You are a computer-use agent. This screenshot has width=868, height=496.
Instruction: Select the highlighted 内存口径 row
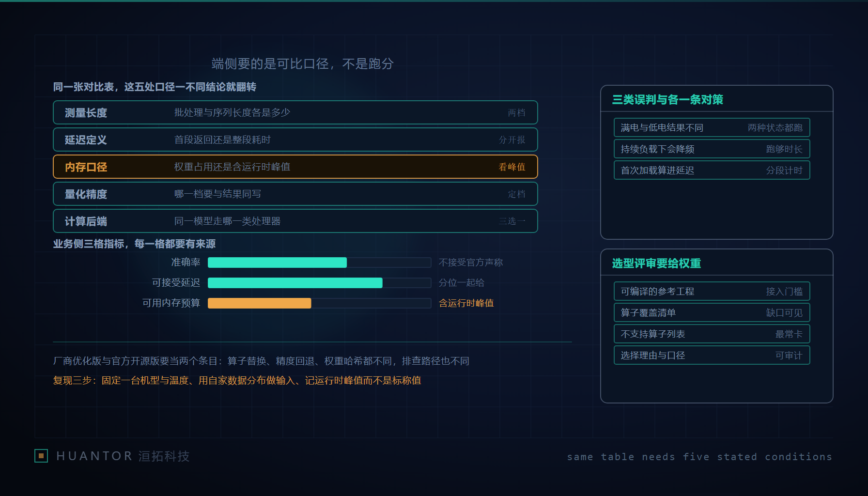295,167
